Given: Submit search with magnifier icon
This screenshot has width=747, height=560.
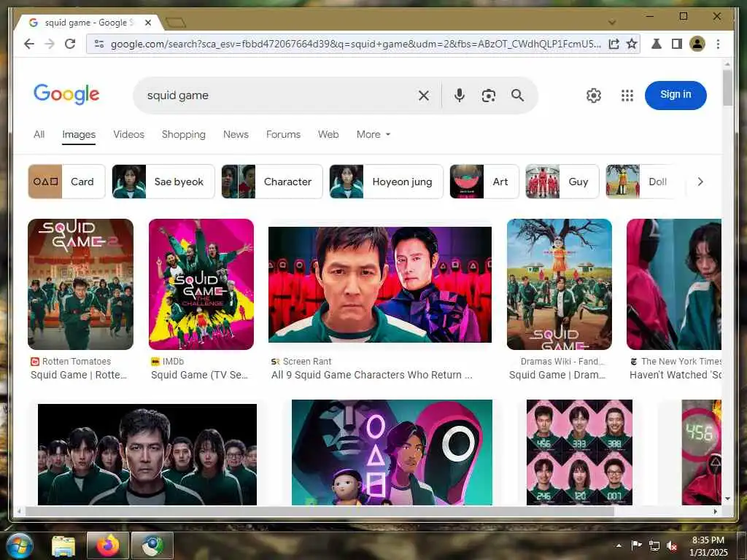Looking at the screenshot, I should pos(517,96).
